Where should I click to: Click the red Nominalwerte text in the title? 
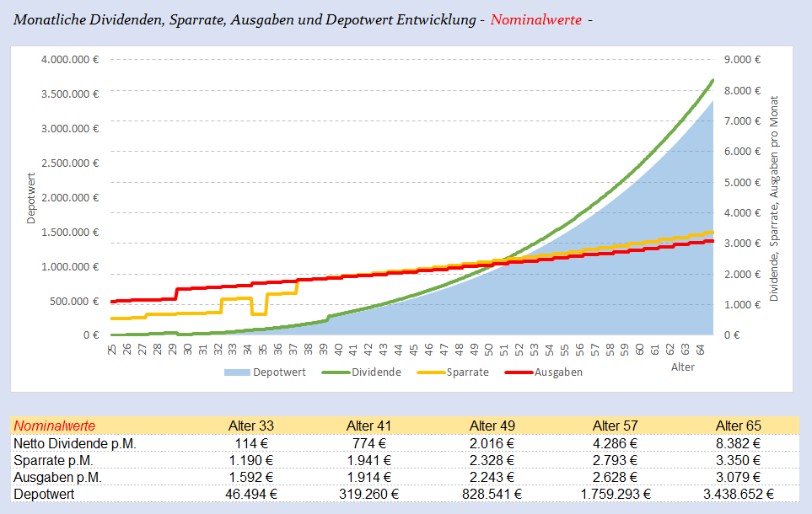[536, 19]
